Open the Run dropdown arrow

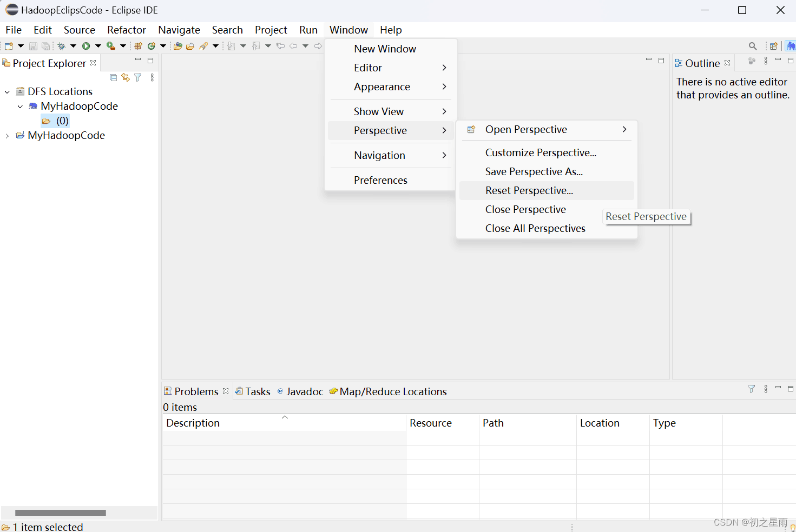98,46
